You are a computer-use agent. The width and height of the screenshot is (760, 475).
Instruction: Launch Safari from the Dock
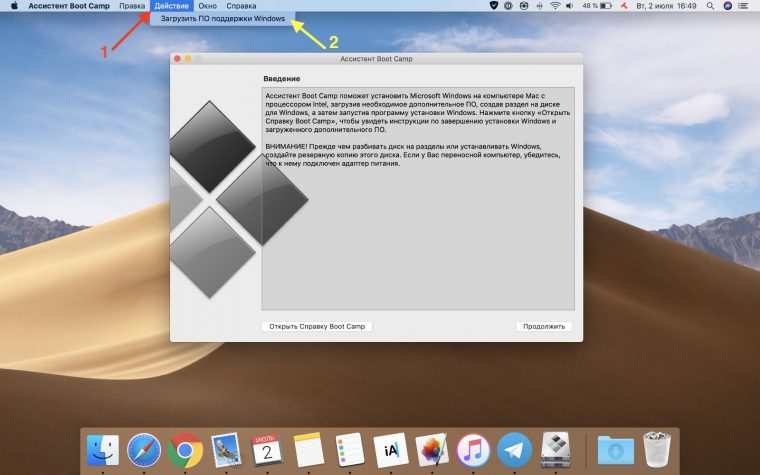click(x=144, y=450)
